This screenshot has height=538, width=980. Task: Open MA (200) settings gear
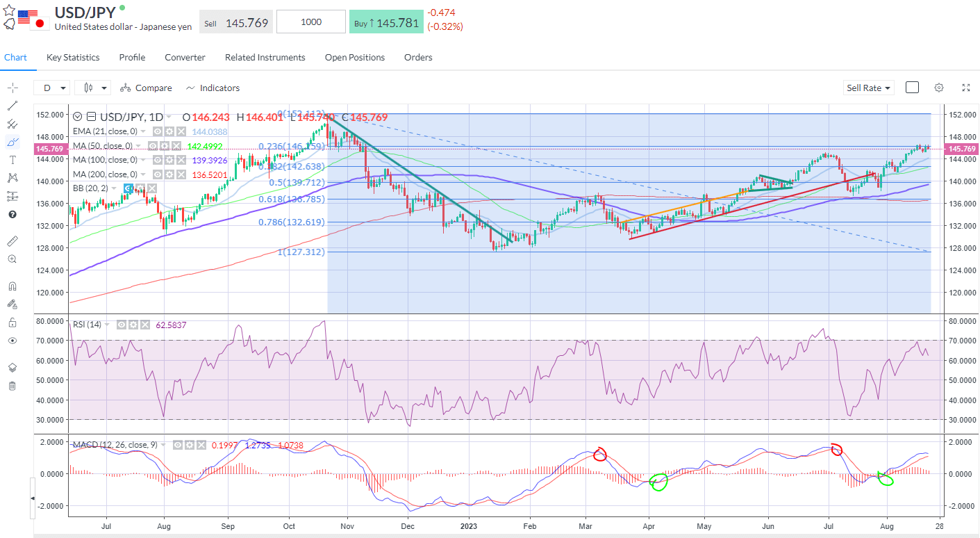tap(169, 174)
